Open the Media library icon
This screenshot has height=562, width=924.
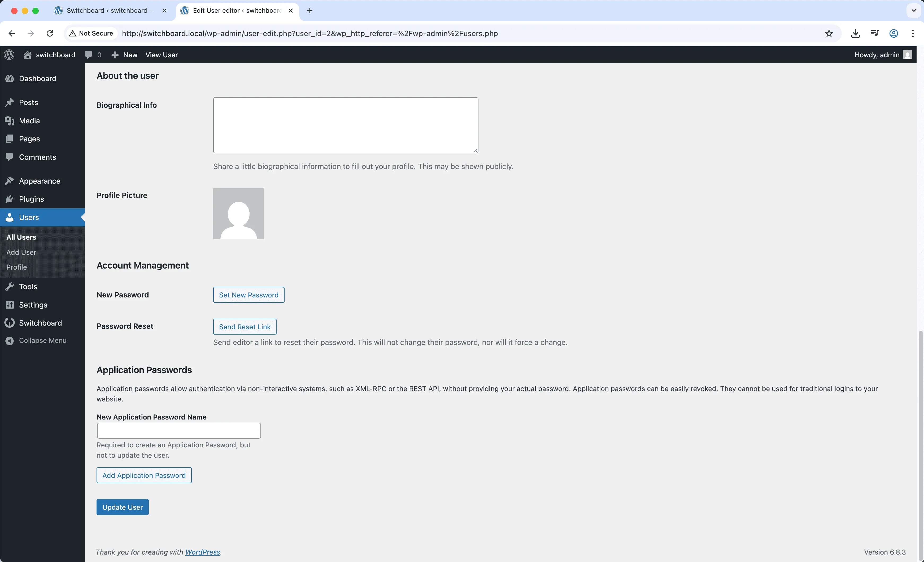10,120
